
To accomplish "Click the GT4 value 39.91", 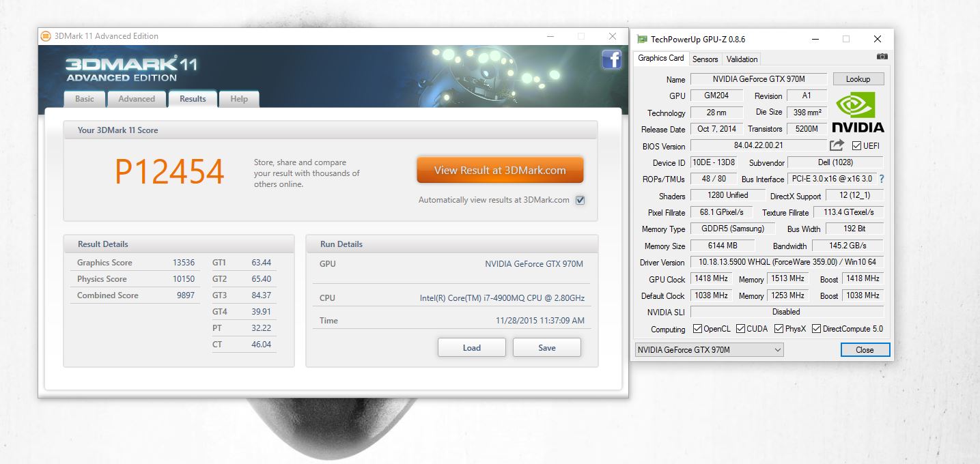I will 261,312.
